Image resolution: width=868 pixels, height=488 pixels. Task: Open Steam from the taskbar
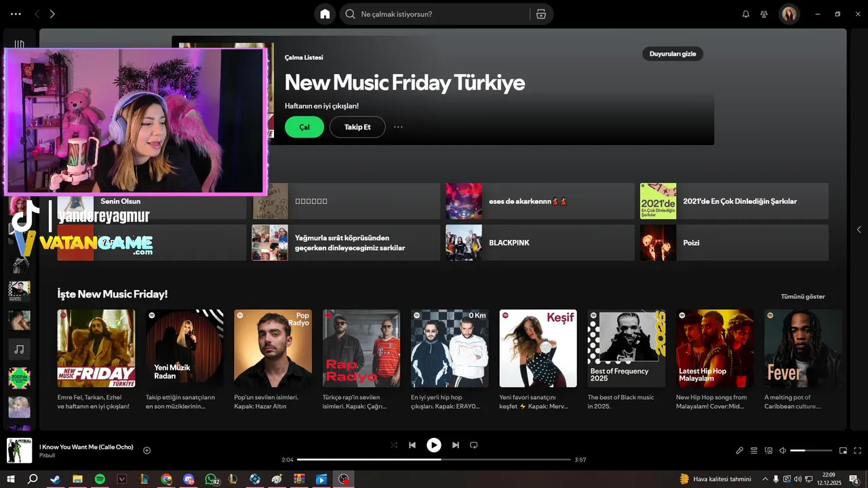(55, 479)
